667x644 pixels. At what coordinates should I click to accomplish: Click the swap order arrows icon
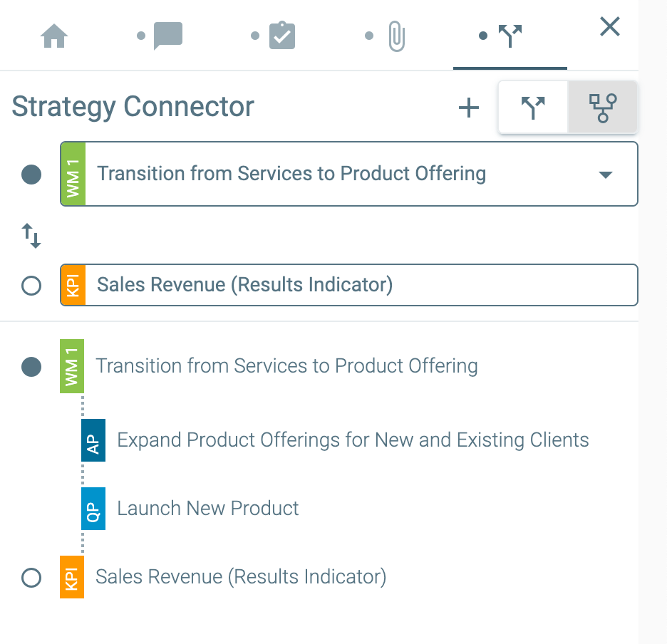point(31,236)
